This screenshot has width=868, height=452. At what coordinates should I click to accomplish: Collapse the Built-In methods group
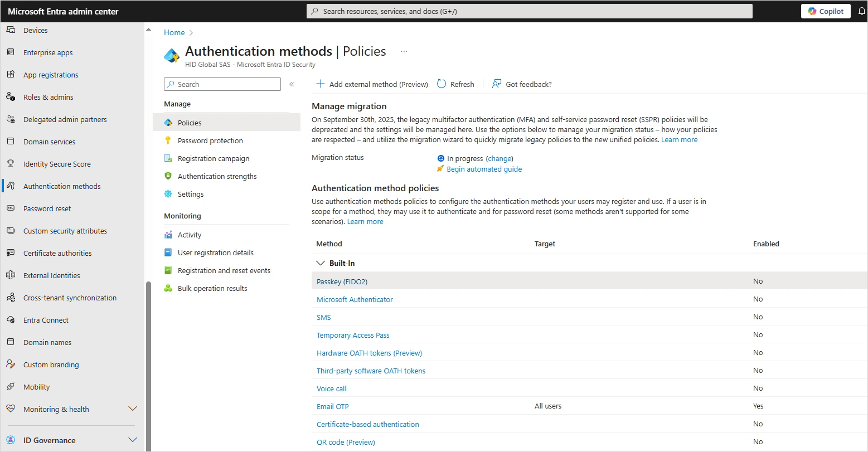(320, 263)
